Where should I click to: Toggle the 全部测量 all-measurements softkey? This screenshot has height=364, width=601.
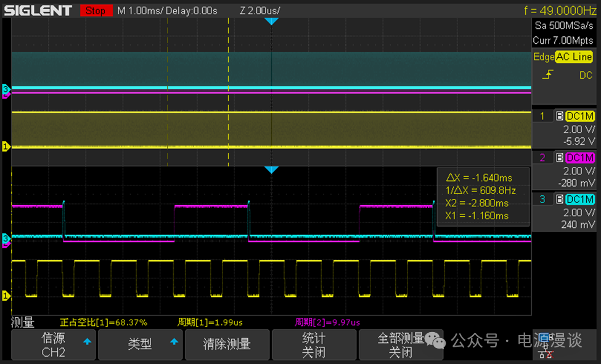(401, 345)
